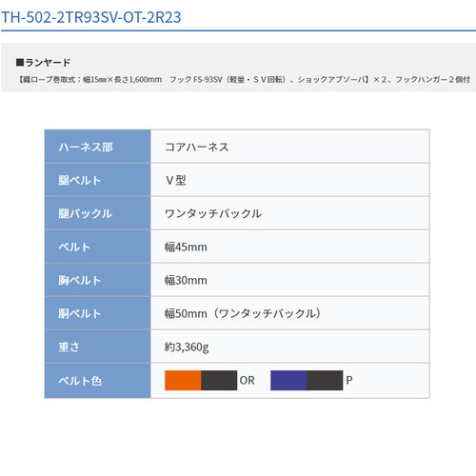Click the 胴ベルト row header
Image resolution: width=476 pixels, height=476 pixels.
[97, 313]
